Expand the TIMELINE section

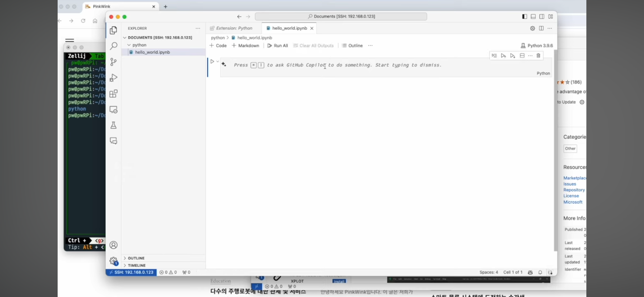coord(137,265)
